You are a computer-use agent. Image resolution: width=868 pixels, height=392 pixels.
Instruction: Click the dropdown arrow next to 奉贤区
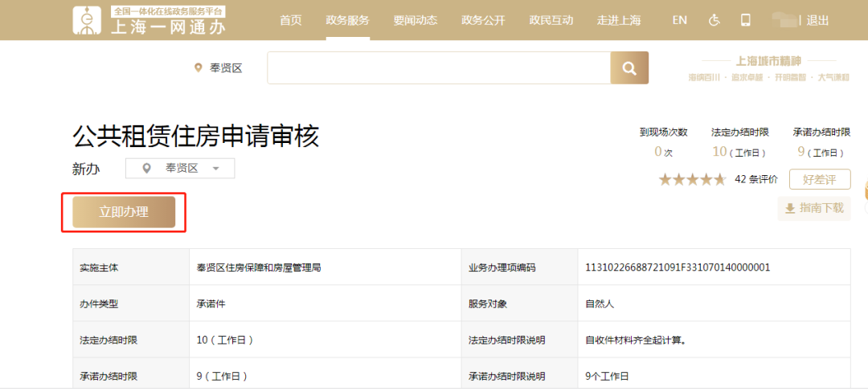click(215, 169)
